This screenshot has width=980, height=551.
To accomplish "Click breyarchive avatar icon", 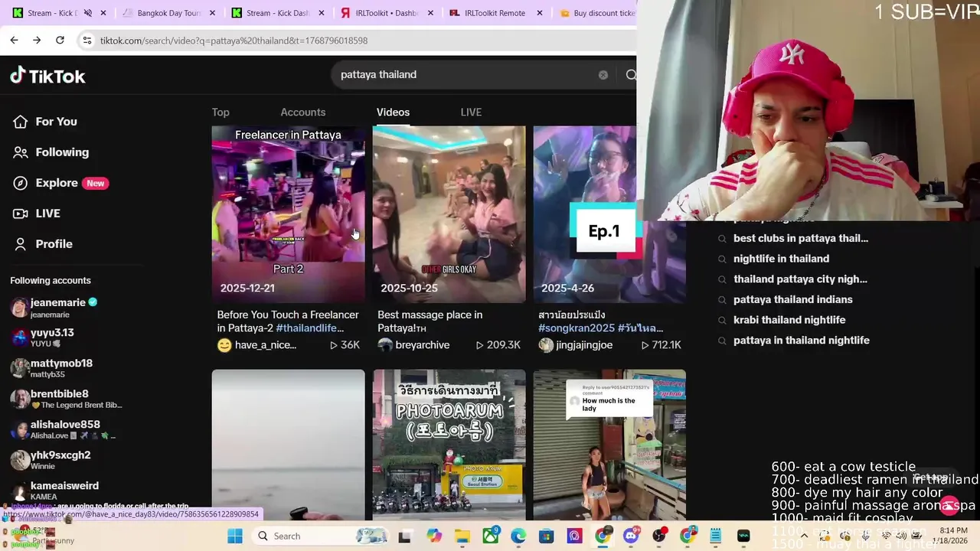I will point(385,345).
